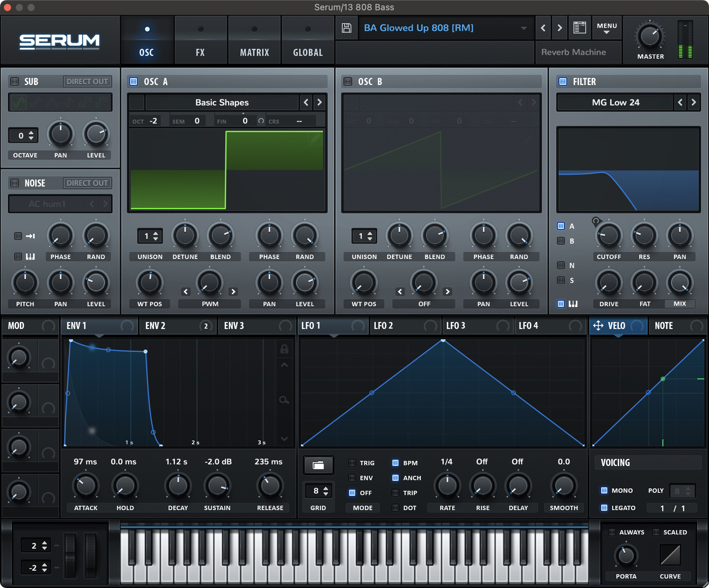Enable OSC B
The width and height of the screenshot is (709, 588).
pyautogui.click(x=348, y=81)
